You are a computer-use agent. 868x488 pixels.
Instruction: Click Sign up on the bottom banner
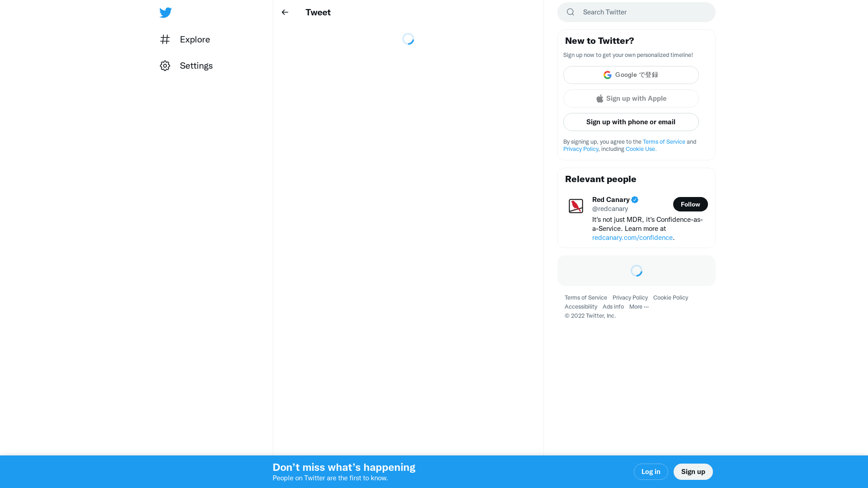point(693,472)
